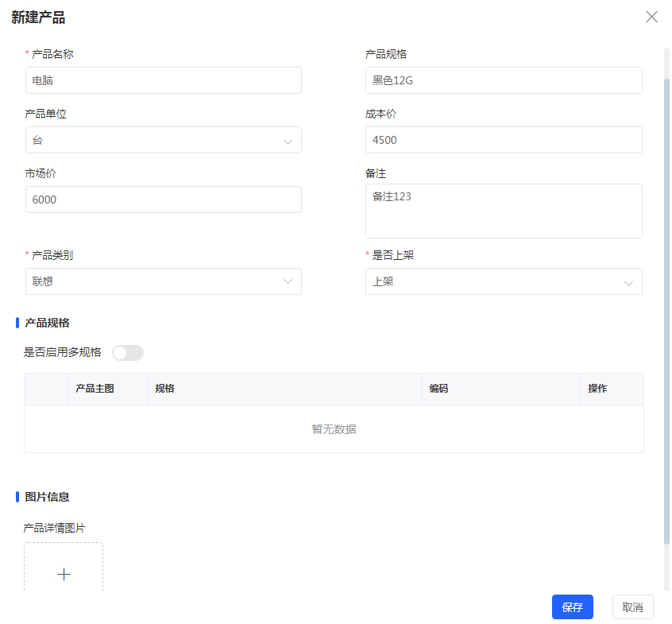Click the 产品详情图片 label
The width and height of the screenshot is (672, 624).
[x=54, y=528]
